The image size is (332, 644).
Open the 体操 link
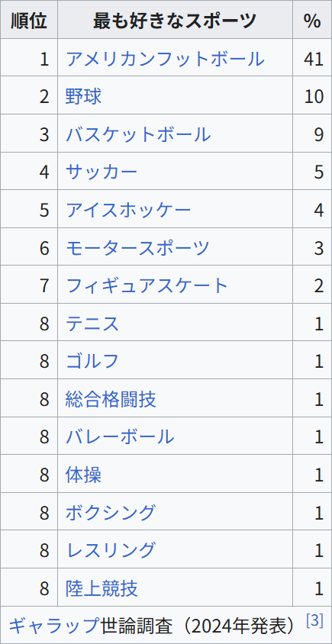pyautogui.click(x=83, y=475)
